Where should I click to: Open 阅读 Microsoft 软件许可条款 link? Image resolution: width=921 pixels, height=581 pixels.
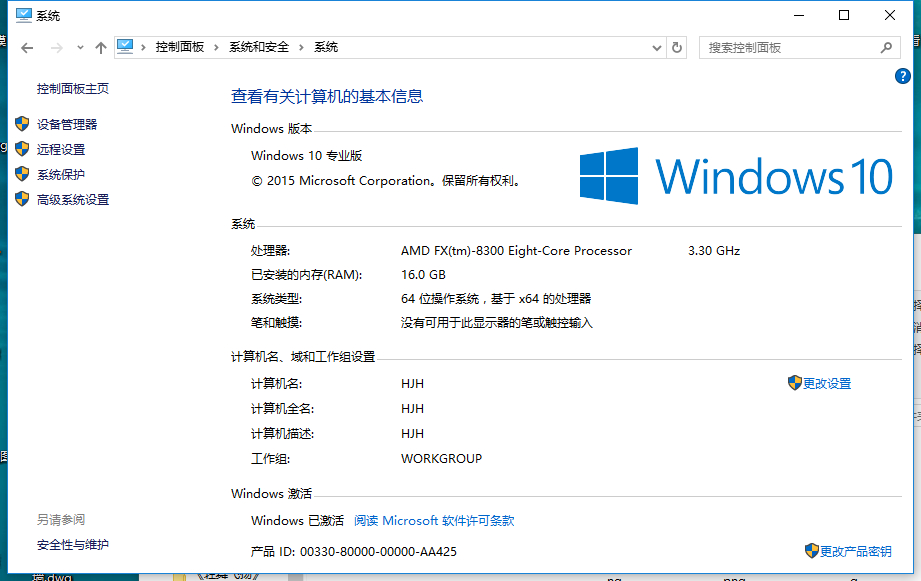point(434,520)
